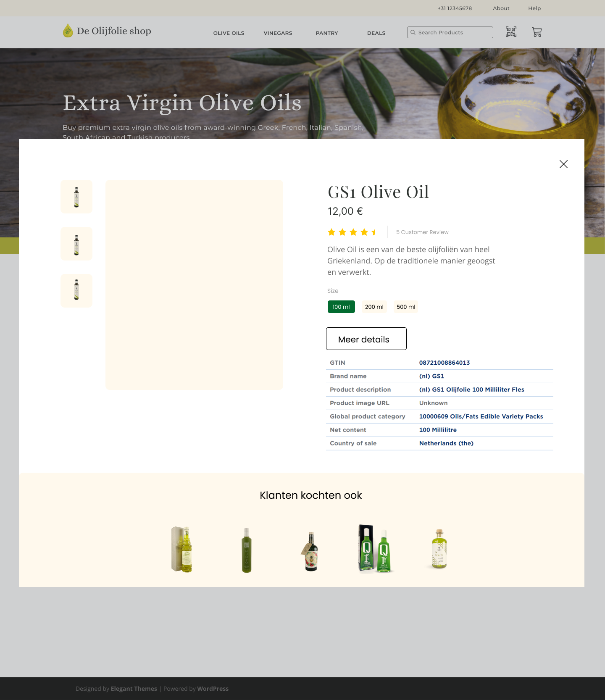The image size is (605, 700).
Task: Open the 5 Customer Review link
Action: tap(422, 232)
